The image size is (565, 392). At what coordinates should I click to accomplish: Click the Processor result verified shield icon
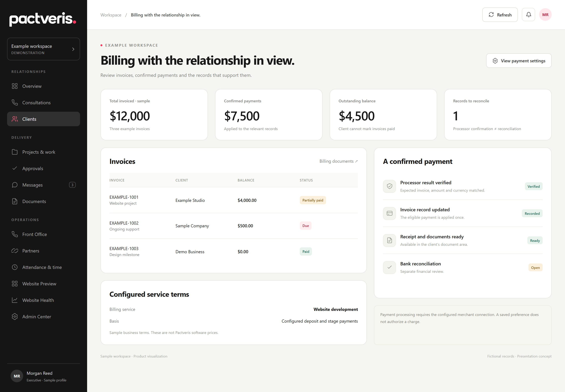[389, 186]
